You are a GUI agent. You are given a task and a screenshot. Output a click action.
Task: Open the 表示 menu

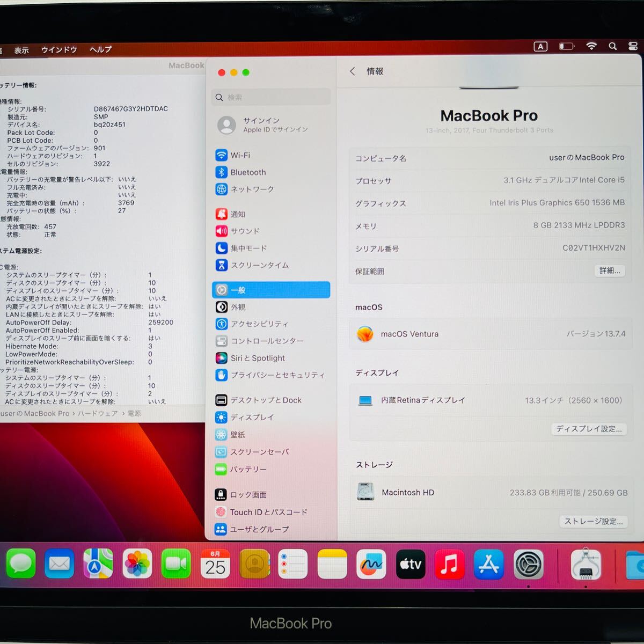(21, 50)
